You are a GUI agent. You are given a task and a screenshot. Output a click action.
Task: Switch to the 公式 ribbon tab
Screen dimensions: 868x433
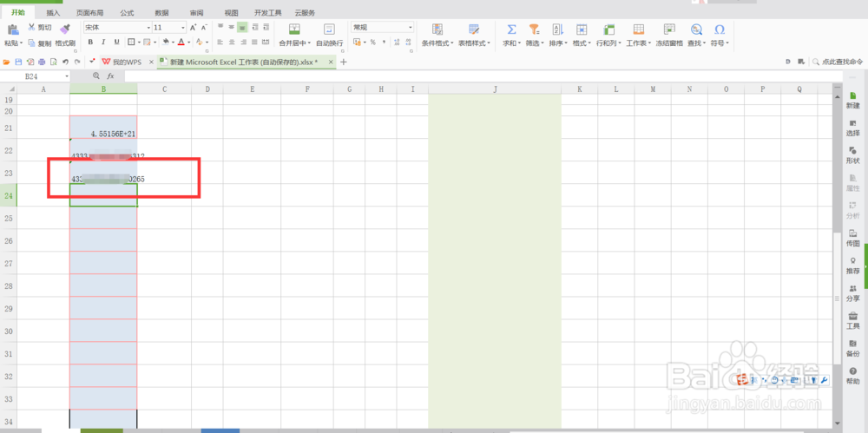[127, 13]
